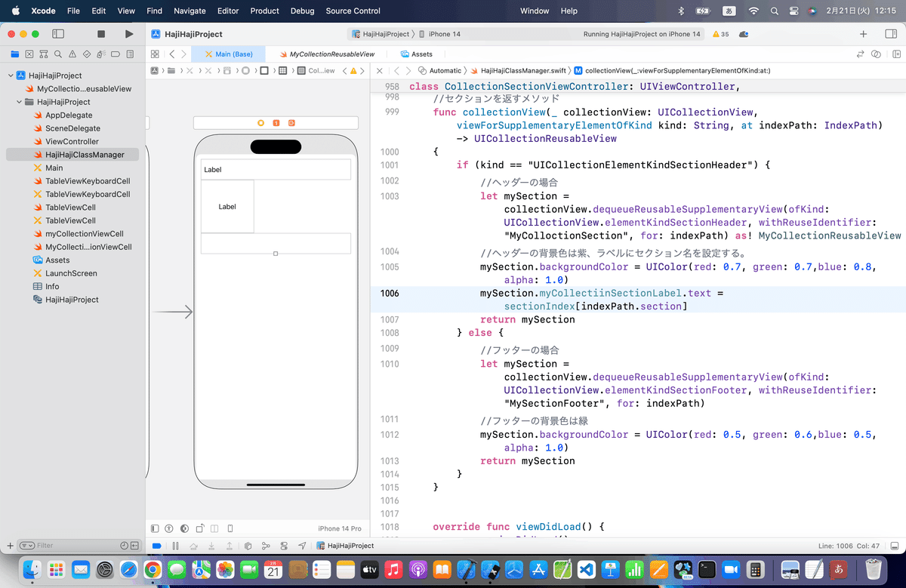Viewport: 906px width, 588px height.
Task: Select LaunchScreen in the navigator
Action: coord(71,273)
